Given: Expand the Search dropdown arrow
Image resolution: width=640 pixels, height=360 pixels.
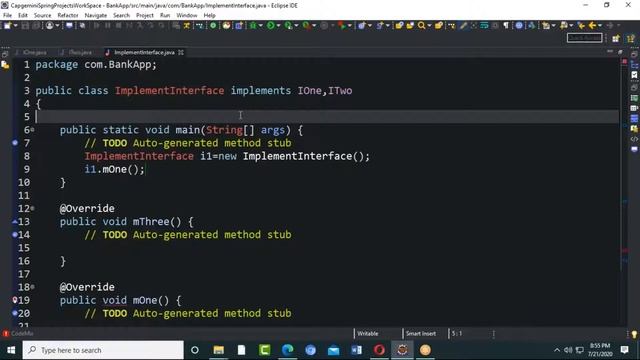Looking at the screenshot, I should point(429,26).
